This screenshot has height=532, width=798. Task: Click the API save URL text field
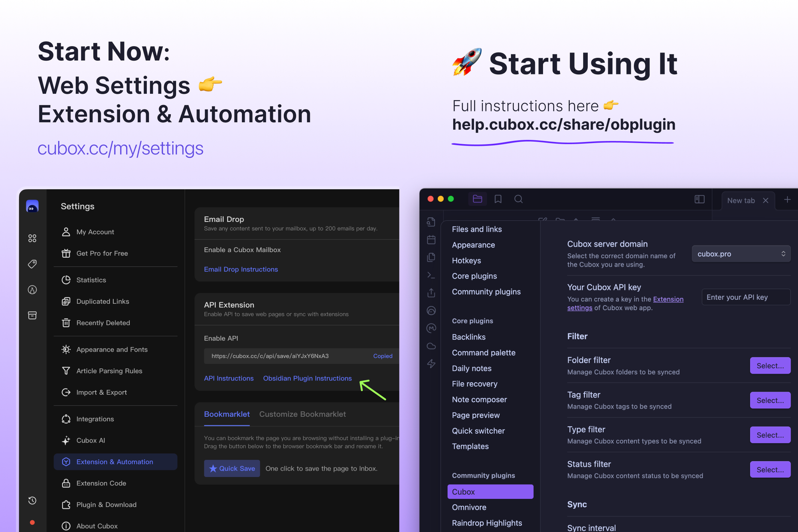pos(301,356)
